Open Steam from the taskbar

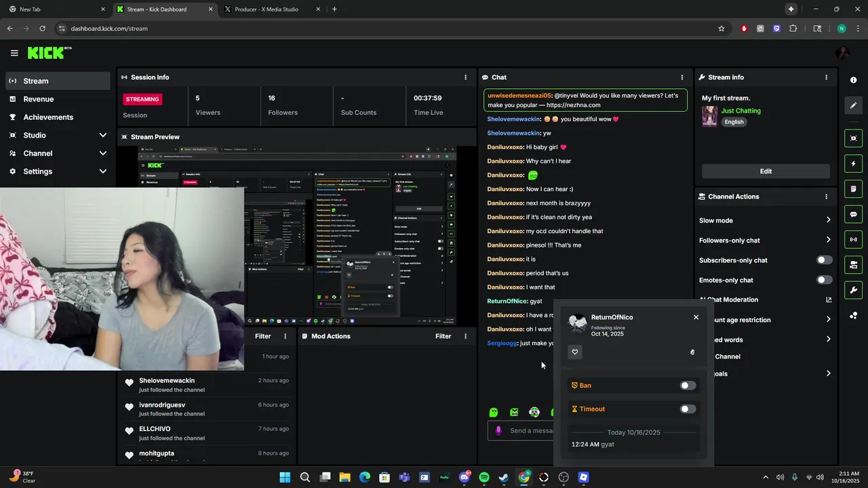pyautogui.click(x=504, y=477)
